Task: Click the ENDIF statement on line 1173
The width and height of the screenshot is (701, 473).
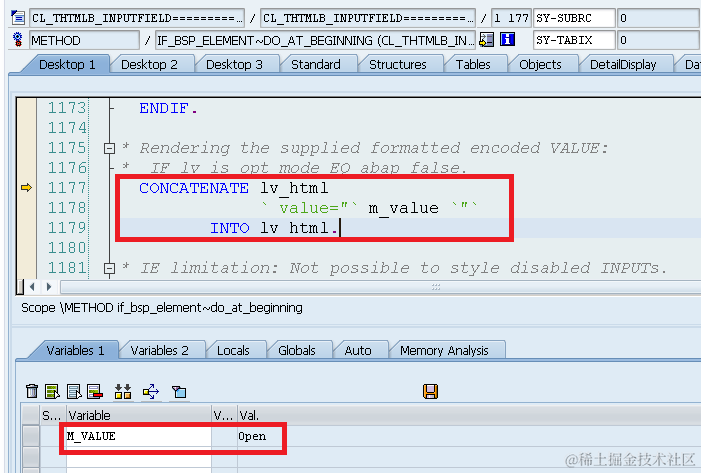Action: pyautogui.click(x=168, y=108)
